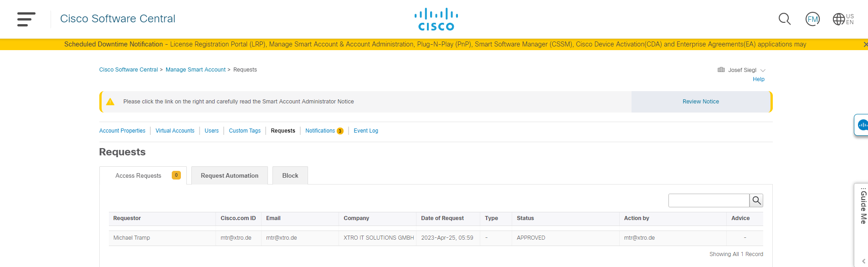This screenshot has width=868, height=267.
Task: Collapse the Guide Me arrow chevron
Action: pos(863,261)
